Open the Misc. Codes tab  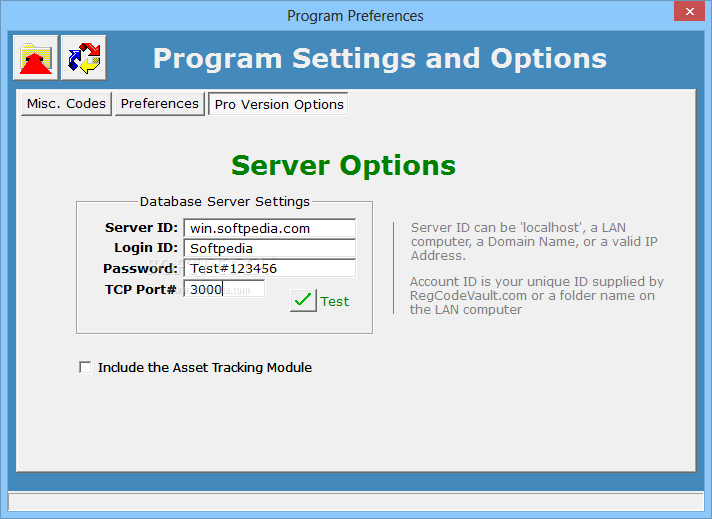66,104
